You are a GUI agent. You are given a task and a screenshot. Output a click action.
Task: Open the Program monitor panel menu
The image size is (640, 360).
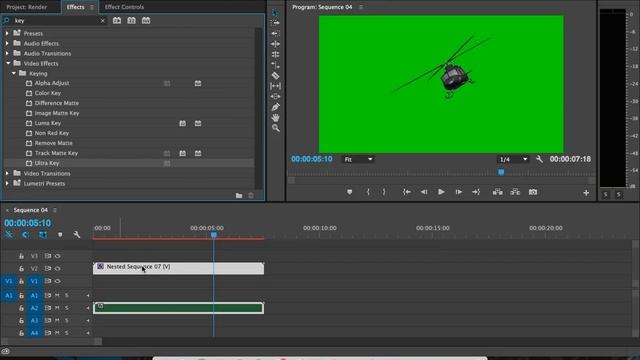(361, 7)
